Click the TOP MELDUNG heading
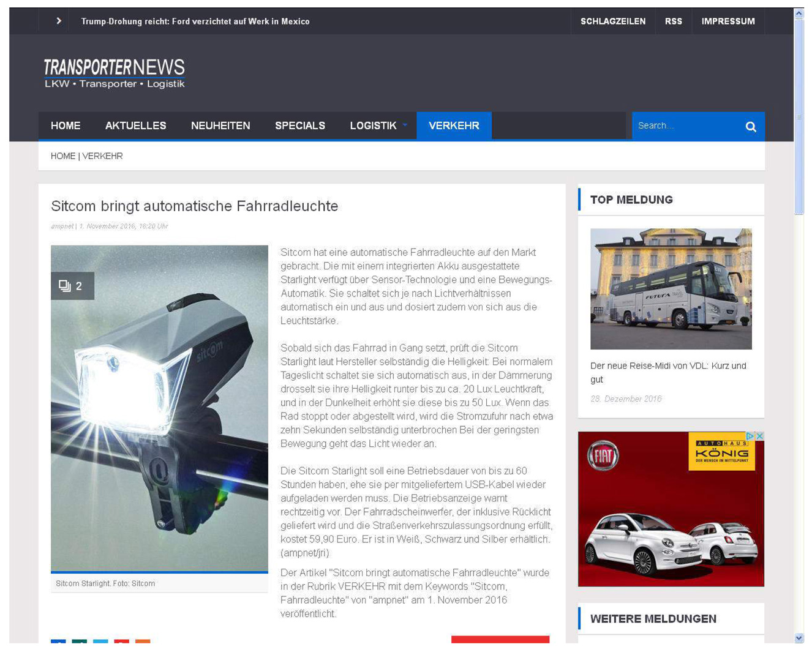 click(x=631, y=200)
